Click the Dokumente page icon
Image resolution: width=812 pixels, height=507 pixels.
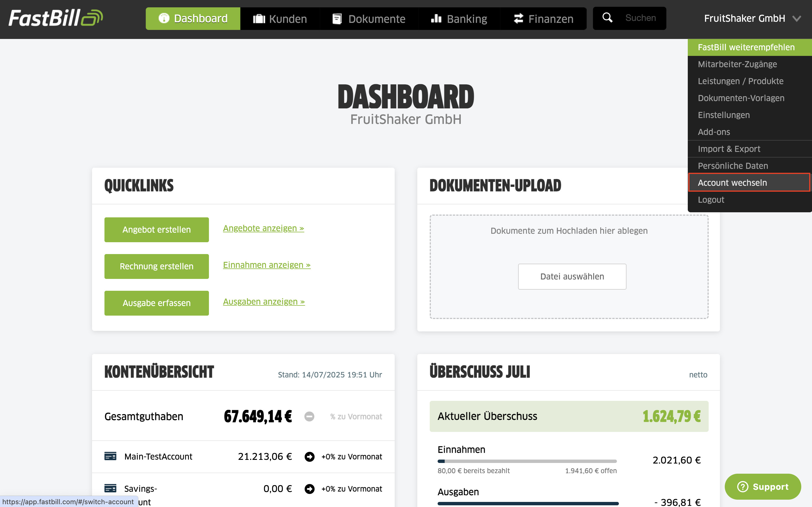click(x=337, y=19)
